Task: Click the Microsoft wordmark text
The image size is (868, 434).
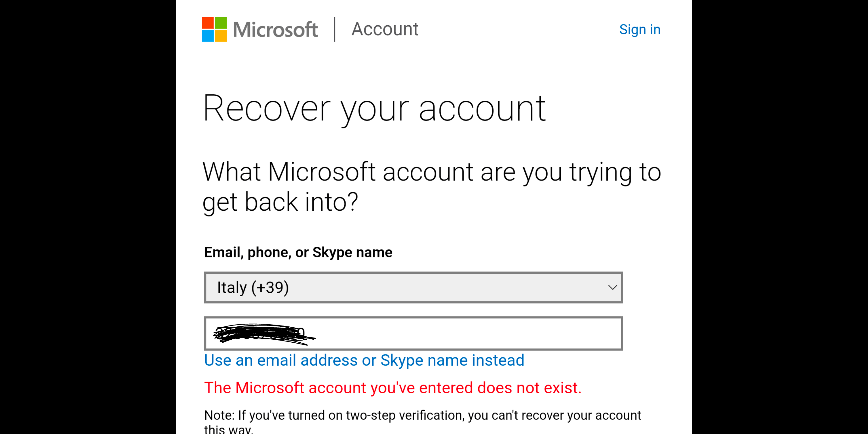Action: 275,30
